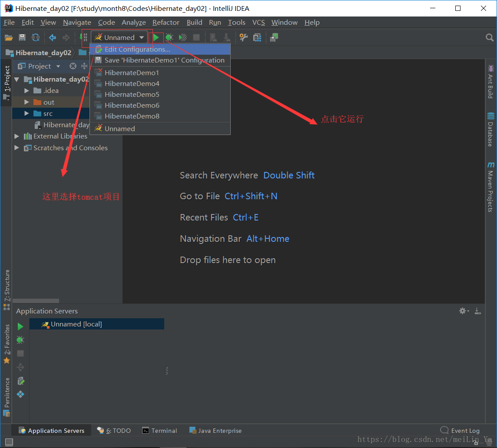Open the Java Enterprise tab
This screenshot has width=497, height=448.
(x=215, y=431)
